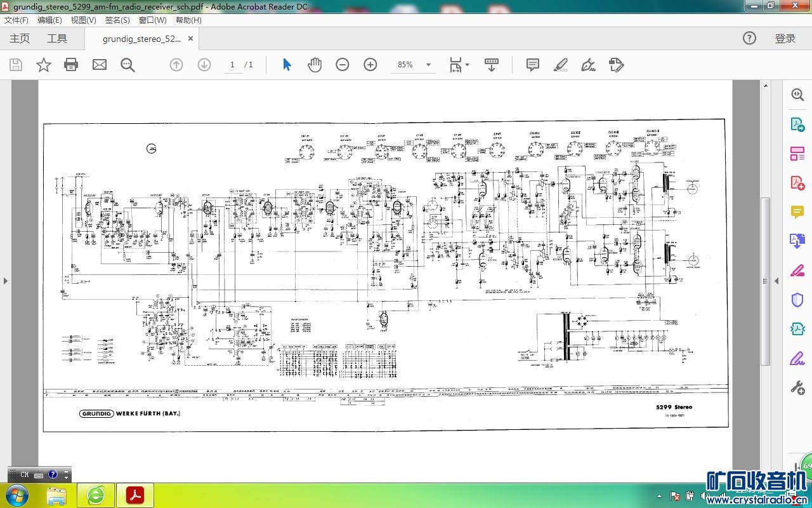Image resolution: width=812 pixels, height=508 pixels.
Task: Select the highlight text tool
Action: 560,65
